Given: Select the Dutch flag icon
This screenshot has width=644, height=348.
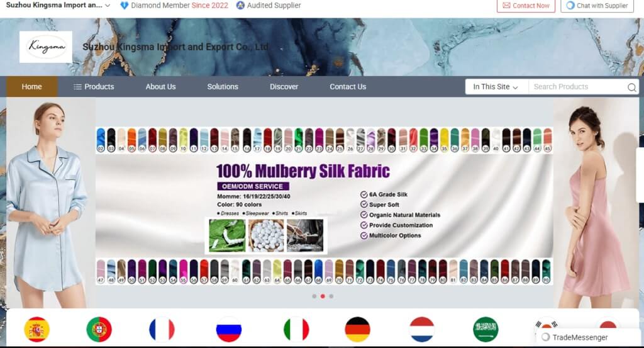Looking at the screenshot, I should coord(422,329).
